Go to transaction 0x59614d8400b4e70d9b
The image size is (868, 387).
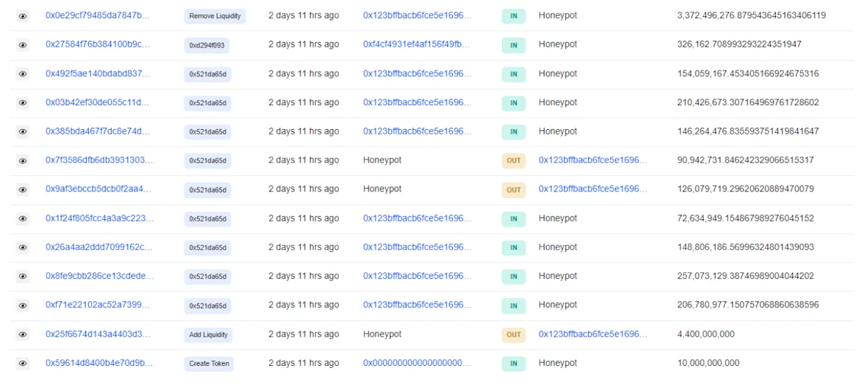coord(99,363)
